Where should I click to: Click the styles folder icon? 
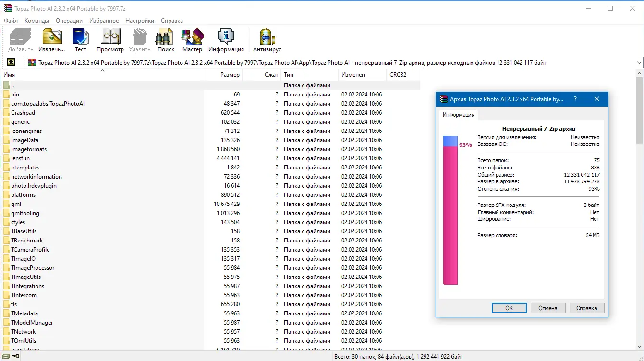coord(6,222)
